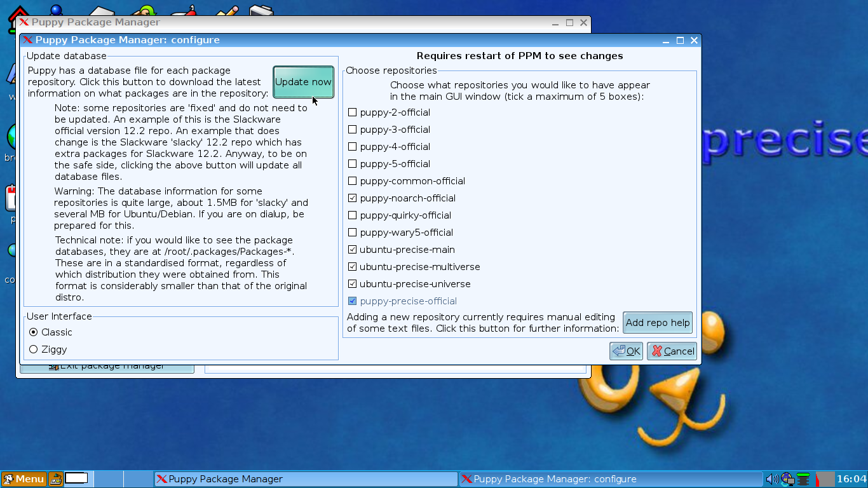Open the network status tray icon
868x488 pixels.
pos(788,479)
